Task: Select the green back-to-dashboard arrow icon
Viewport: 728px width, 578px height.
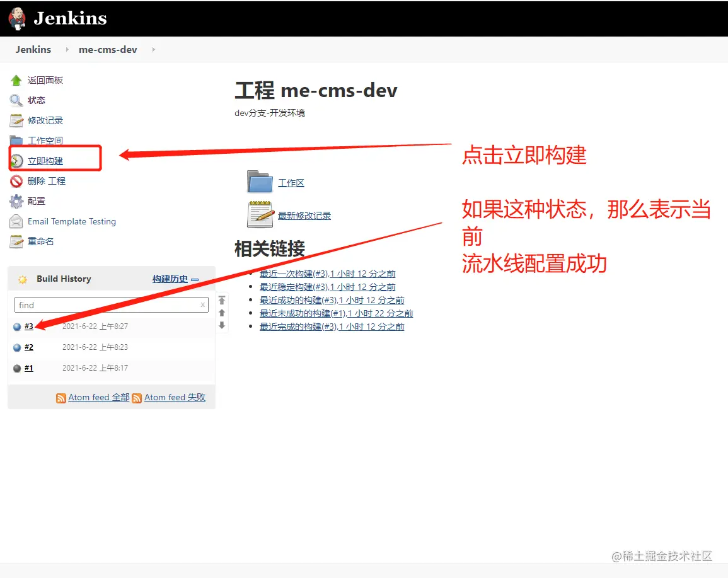Action: click(x=16, y=79)
